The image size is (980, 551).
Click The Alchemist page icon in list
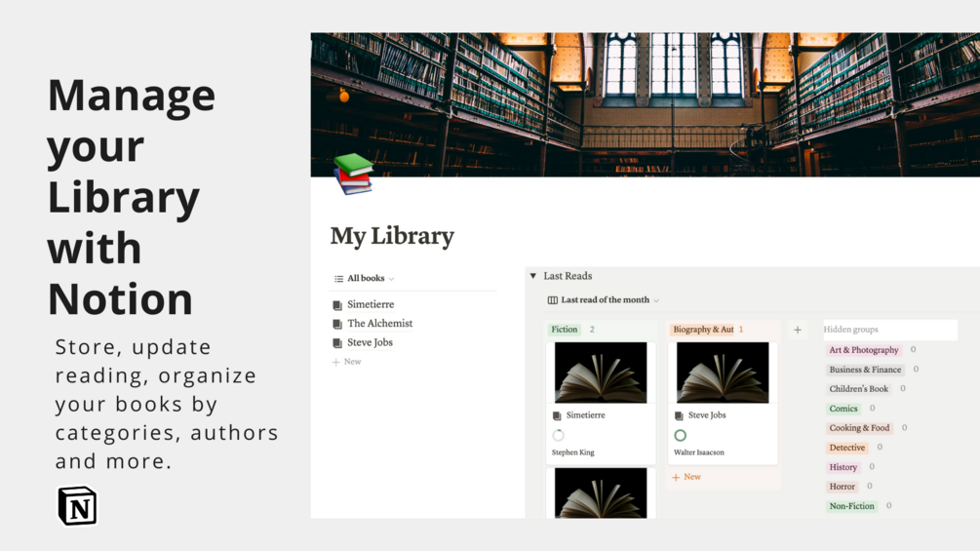pyautogui.click(x=337, y=324)
